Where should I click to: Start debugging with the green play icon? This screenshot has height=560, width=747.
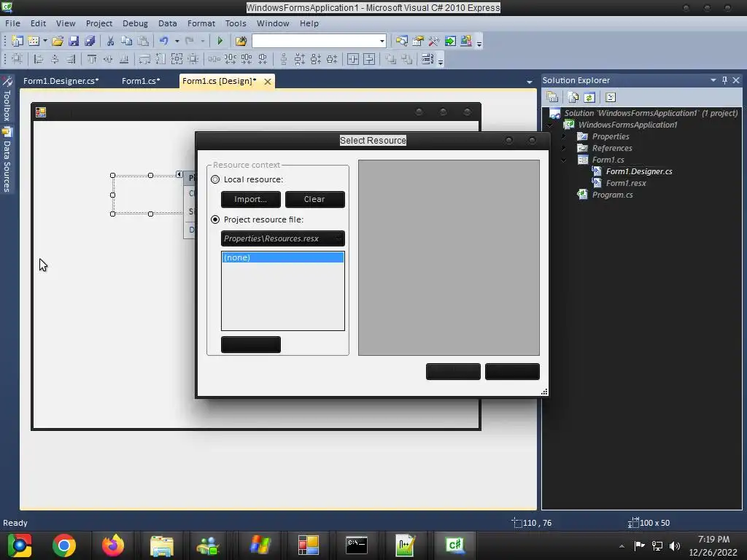(x=220, y=41)
